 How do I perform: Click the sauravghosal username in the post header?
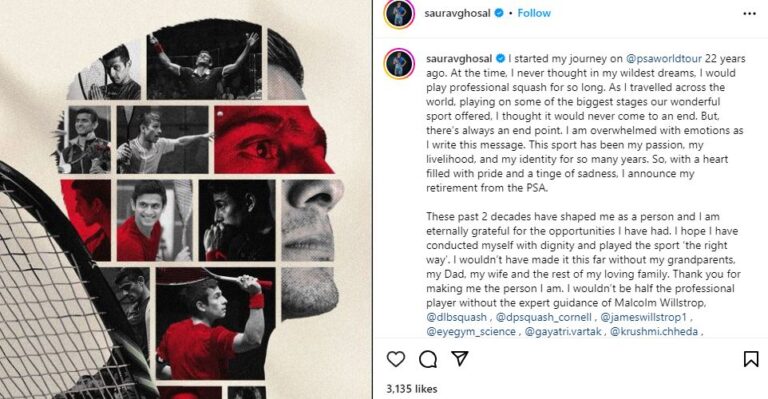[x=457, y=13]
